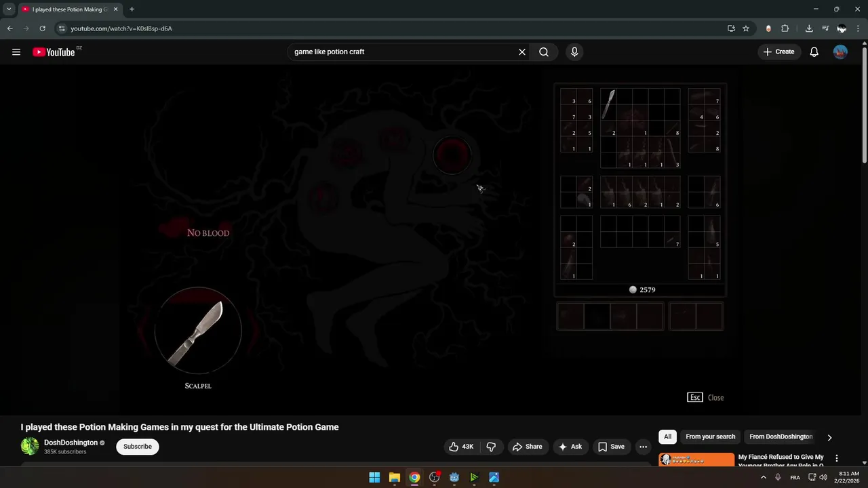Select the 'From DoshDoshington' chip

pos(781,437)
